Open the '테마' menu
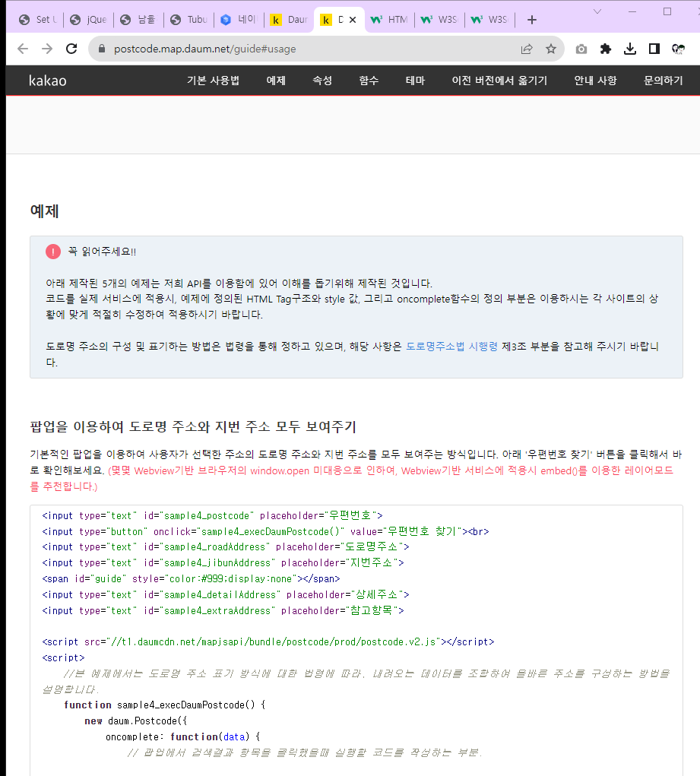Image resolution: width=700 pixels, height=776 pixels. pyautogui.click(x=415, y=80)
